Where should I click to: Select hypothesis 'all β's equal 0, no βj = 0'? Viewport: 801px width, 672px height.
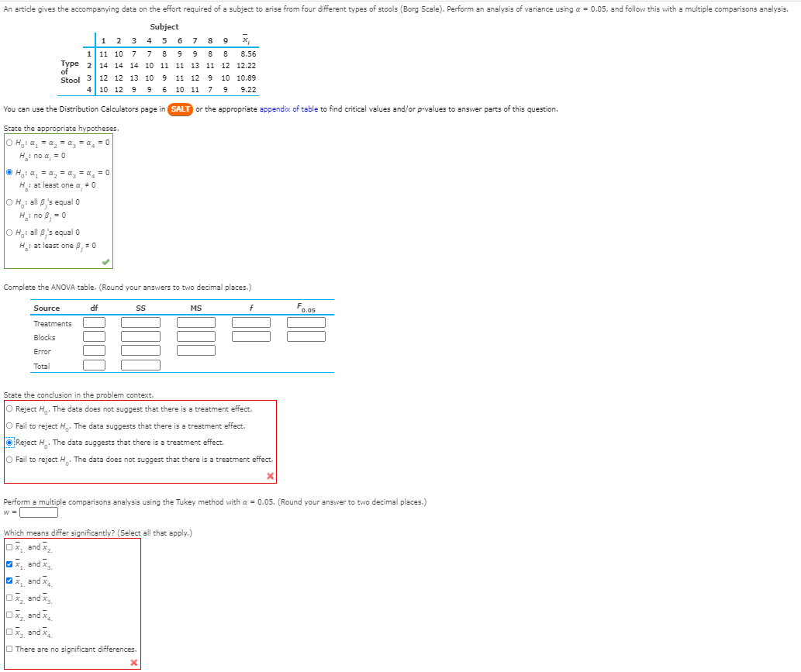tap(9, 202)
